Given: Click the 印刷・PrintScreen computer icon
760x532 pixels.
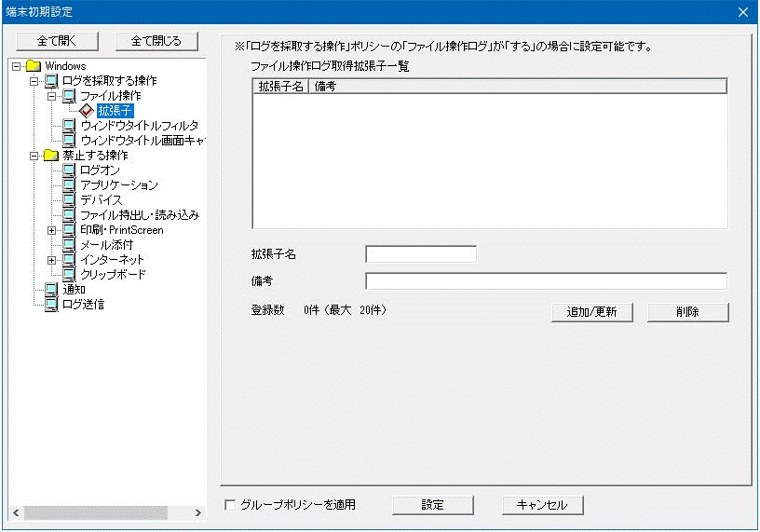Looking at the screenshot, I should tap(69, 230).
